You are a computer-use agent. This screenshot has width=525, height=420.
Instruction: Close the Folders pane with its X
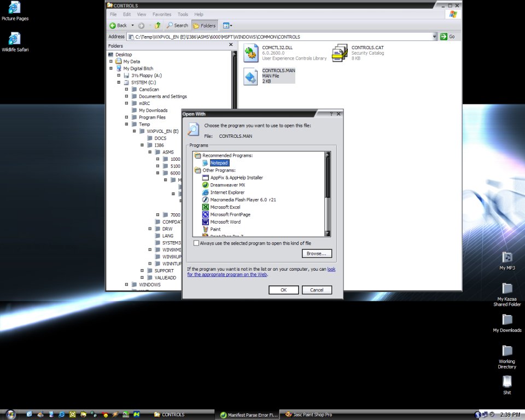[231, 45]
